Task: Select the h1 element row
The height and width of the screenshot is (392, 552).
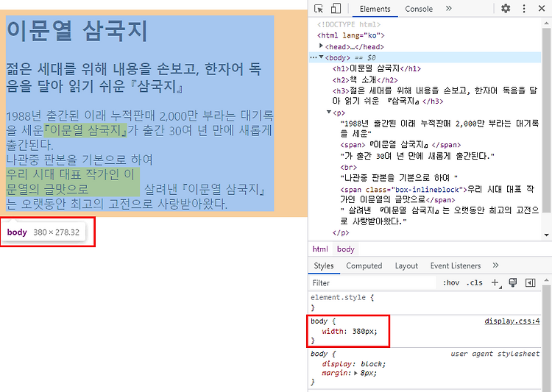Action: coord(377,68)
